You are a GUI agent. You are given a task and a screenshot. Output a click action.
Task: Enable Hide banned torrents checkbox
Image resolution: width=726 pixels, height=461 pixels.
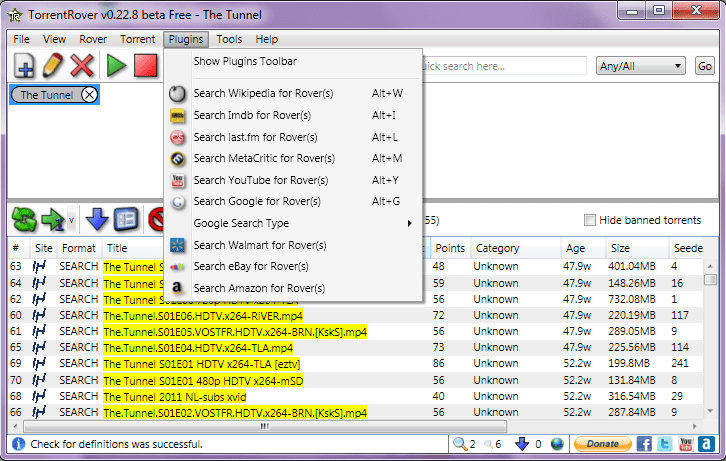tap(589, 220)
